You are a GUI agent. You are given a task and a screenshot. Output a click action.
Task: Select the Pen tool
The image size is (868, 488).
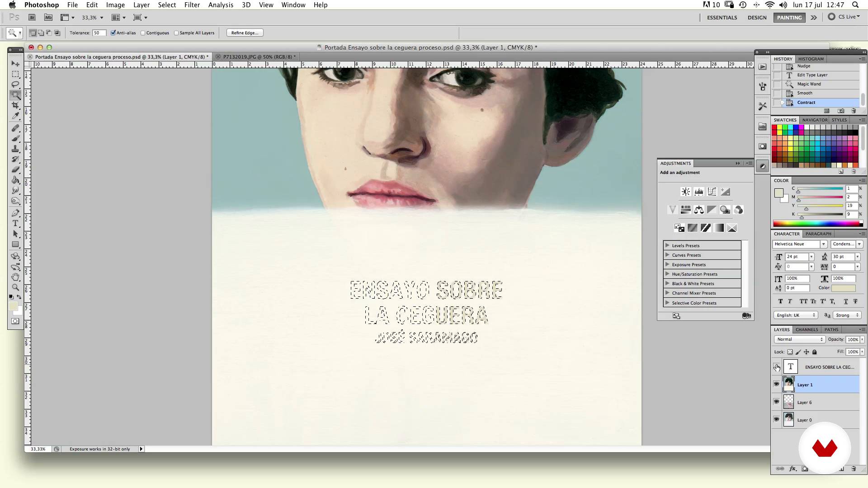point(15,213)
